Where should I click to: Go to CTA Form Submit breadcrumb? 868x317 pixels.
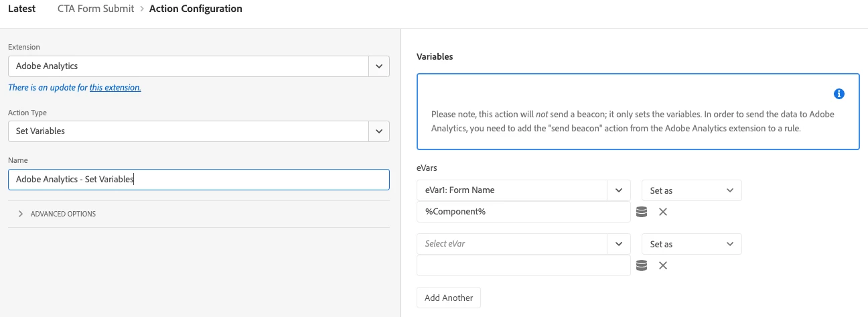click(x=96, y=9)
